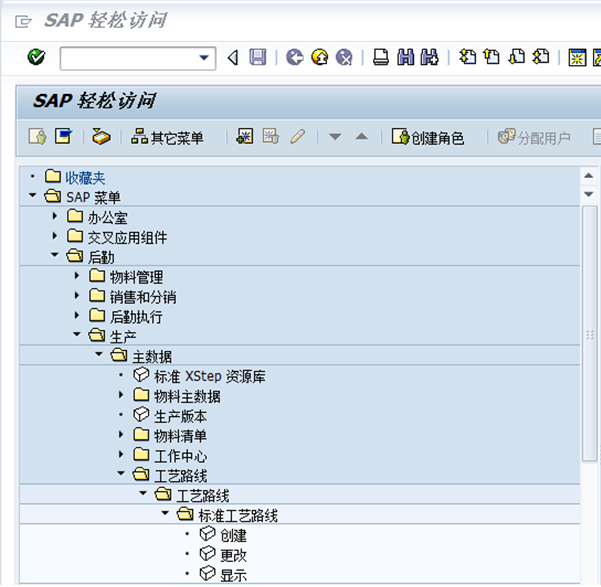Click the 分配用户 button
Image resolution: width=601 pixels, height=587 pixels.
click(x=534, y=137)
